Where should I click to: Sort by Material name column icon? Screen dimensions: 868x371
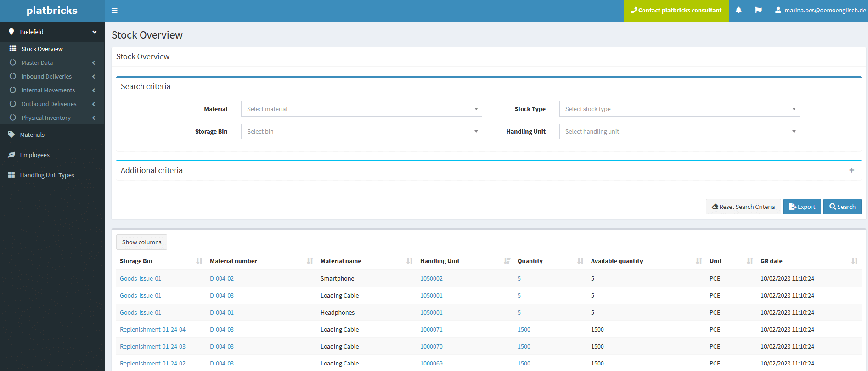click(410, 261)
